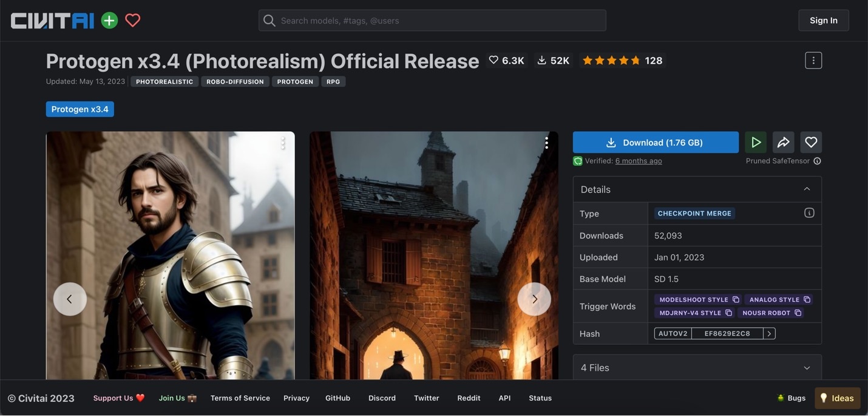Copy the NOUSR ROBOT trigger word

(x=798, y=313)
